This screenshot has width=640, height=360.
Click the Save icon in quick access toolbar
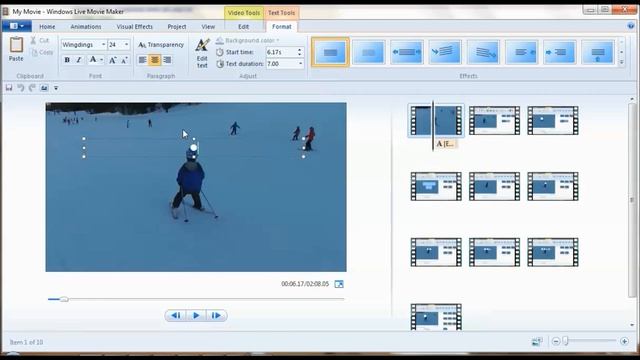[x=9, y=88]
